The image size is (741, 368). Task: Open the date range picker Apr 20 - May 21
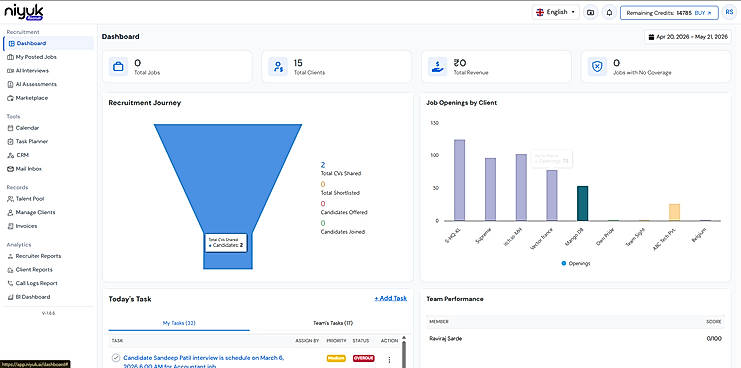pyautogui.click(x=688, y=36)
